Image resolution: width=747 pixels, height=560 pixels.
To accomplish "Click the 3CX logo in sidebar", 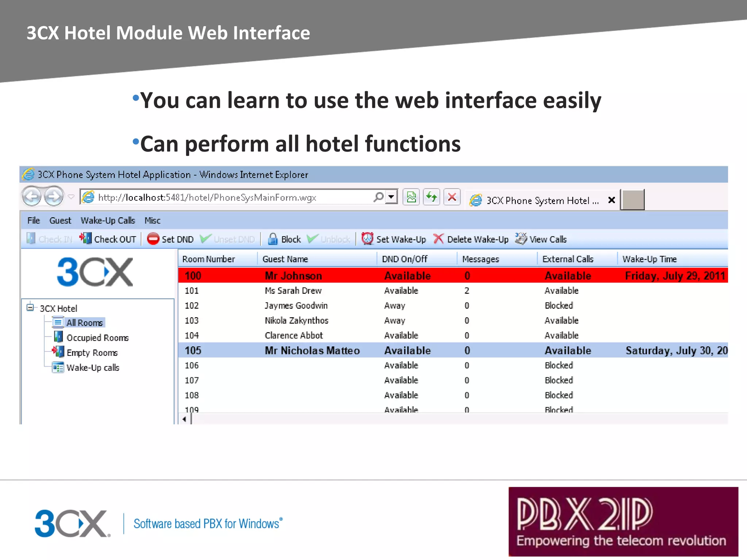I will point(95,272).
